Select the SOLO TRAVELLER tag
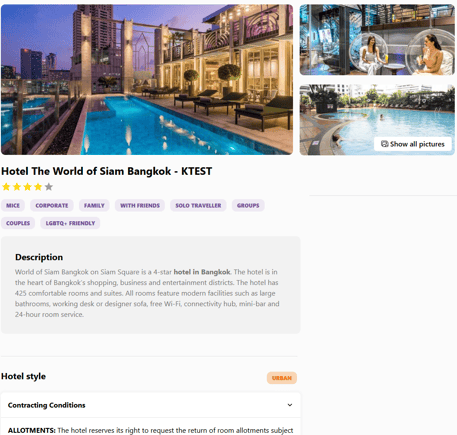 click(198, 205)
